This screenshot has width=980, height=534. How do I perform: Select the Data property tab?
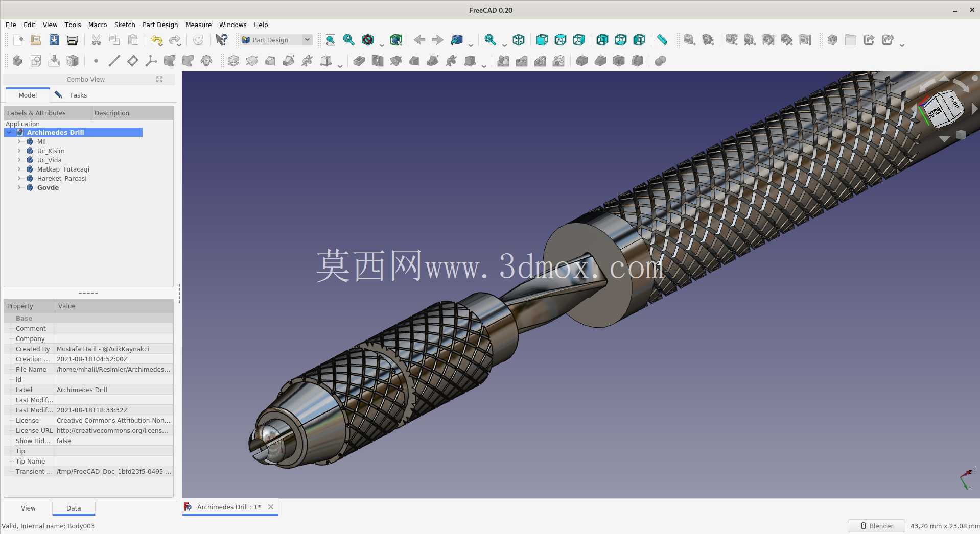74,508
